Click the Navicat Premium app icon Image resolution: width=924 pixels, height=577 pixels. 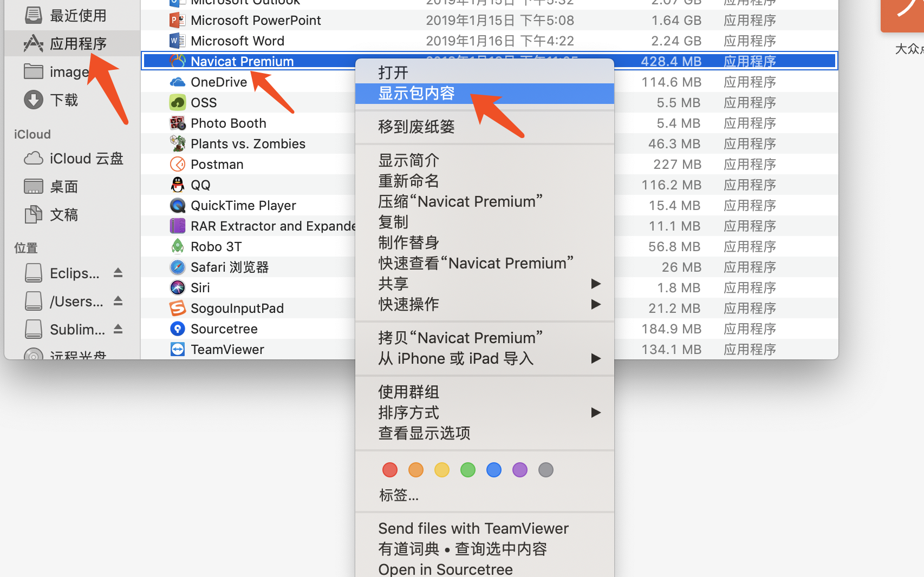click(177, 61)
